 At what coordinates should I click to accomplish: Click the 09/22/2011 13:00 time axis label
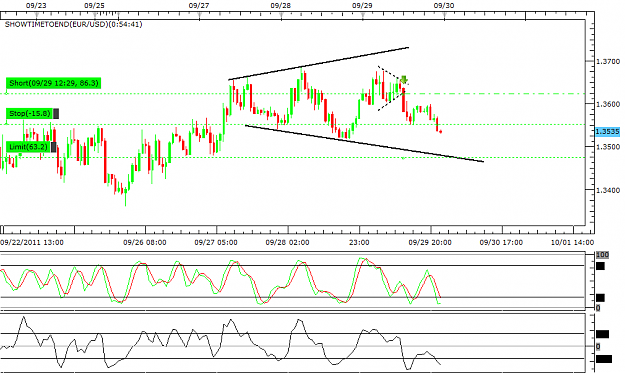pyautogui.click(x=32, y=242)
